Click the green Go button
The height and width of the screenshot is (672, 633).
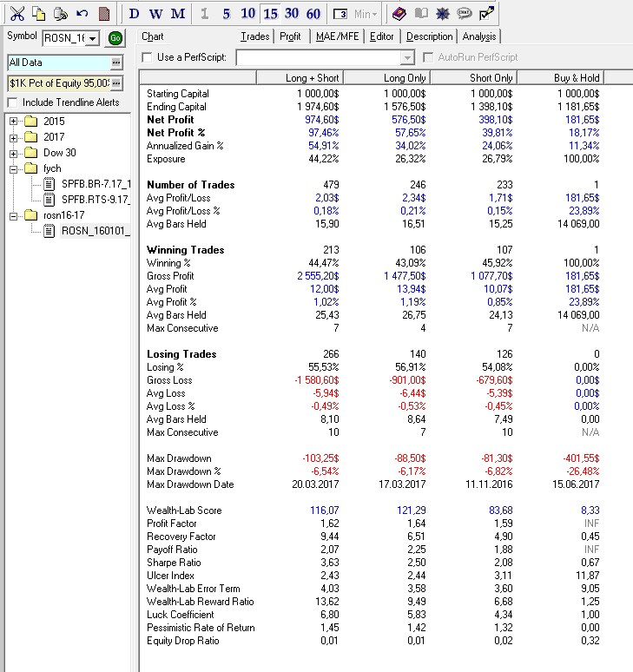115,38
